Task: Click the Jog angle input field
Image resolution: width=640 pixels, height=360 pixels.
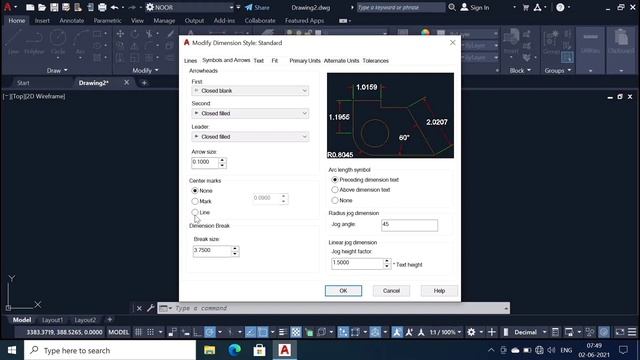Action: 409,225
